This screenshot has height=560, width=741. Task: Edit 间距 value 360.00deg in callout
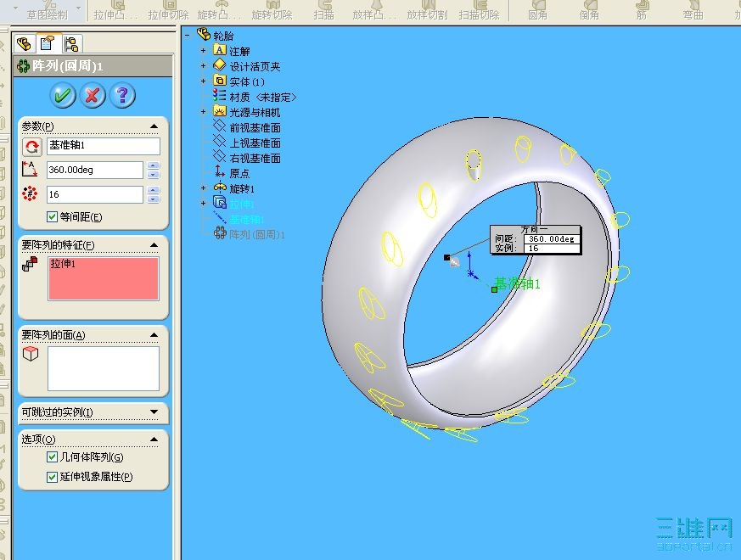[x=552, y=239]
